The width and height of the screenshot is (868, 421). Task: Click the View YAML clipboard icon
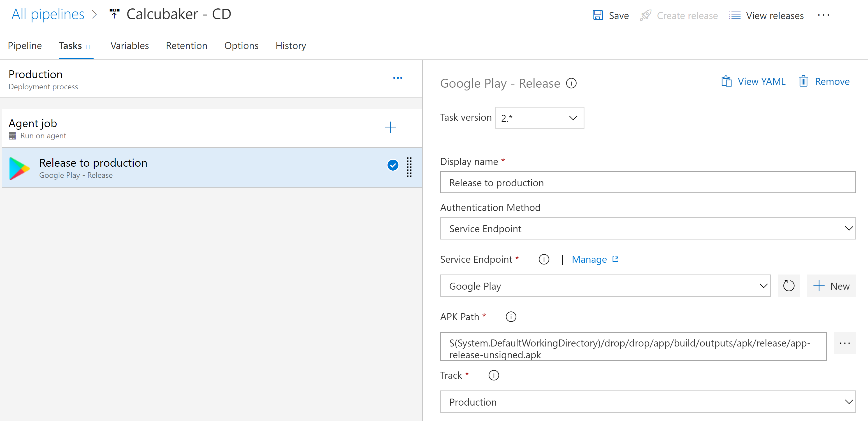click(726, 82)
